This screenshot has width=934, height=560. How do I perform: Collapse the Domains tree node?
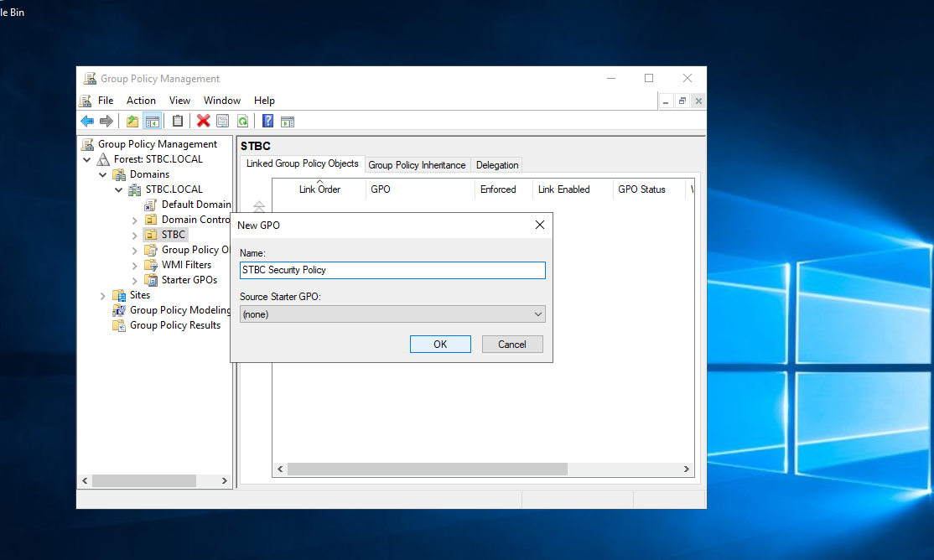tap(103, 174)
